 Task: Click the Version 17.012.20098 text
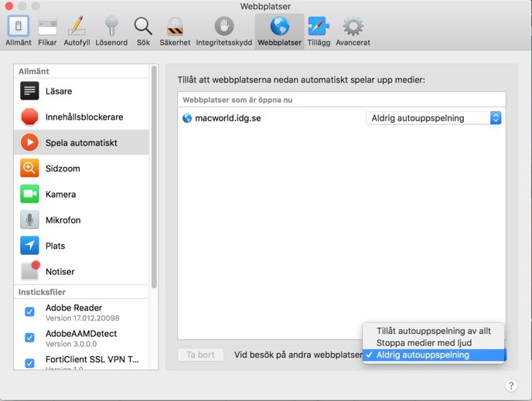(x=83, y=318)
